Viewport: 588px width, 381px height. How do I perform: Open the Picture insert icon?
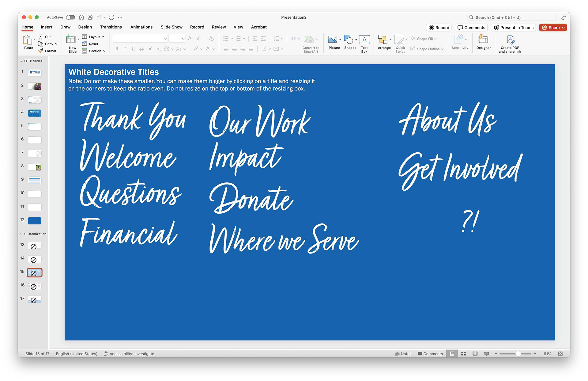pos(332,40)
